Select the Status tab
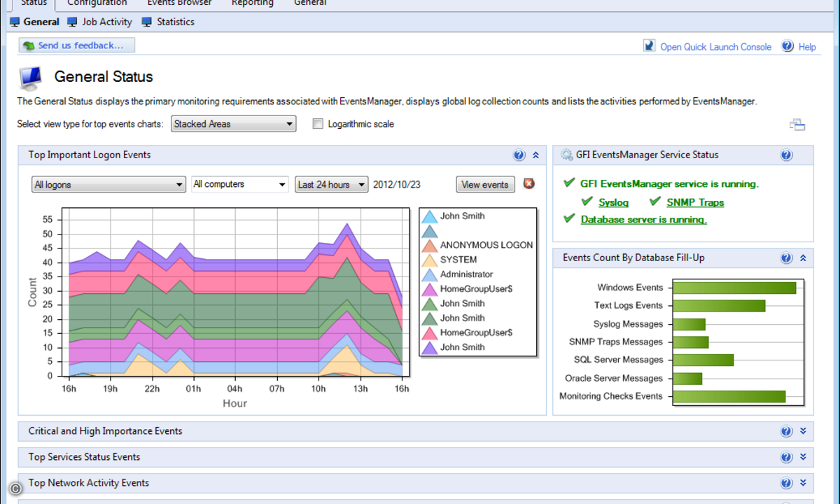The width and height of the screenshot is (840, 504). tap(34, 3)
